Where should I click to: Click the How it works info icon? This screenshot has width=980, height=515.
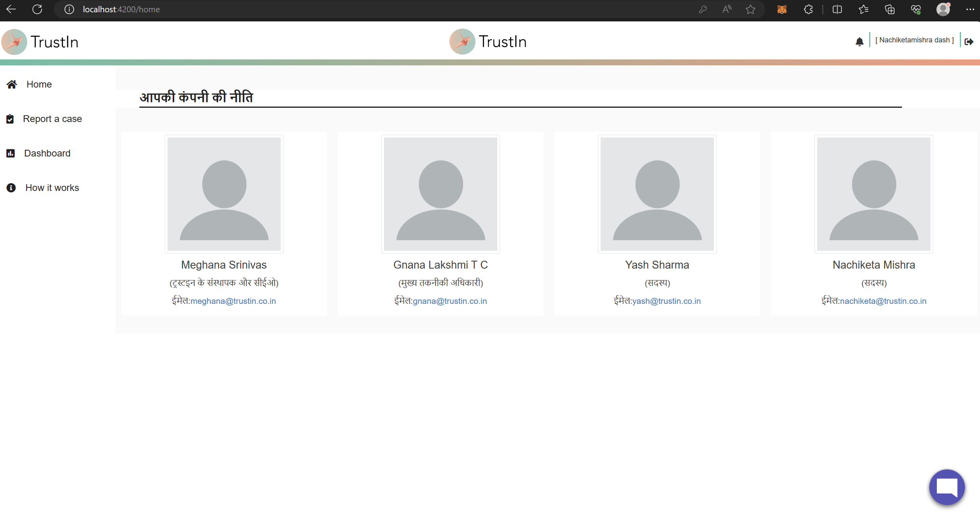tap(10, 187)
